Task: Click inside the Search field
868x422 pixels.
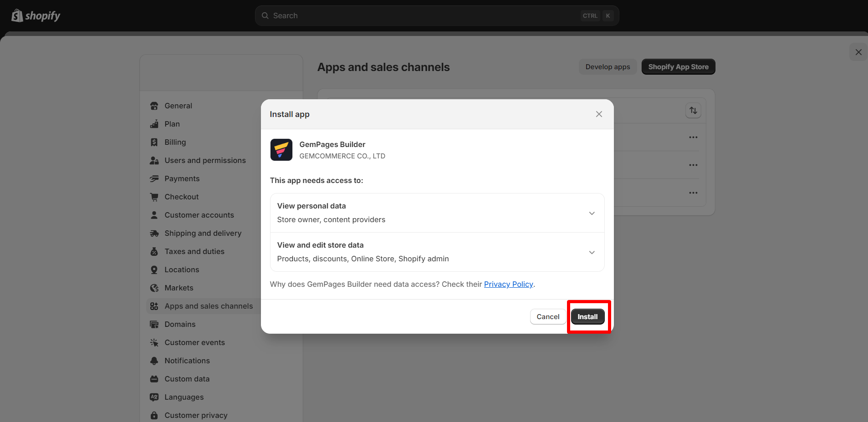Action: coord(410,15)
